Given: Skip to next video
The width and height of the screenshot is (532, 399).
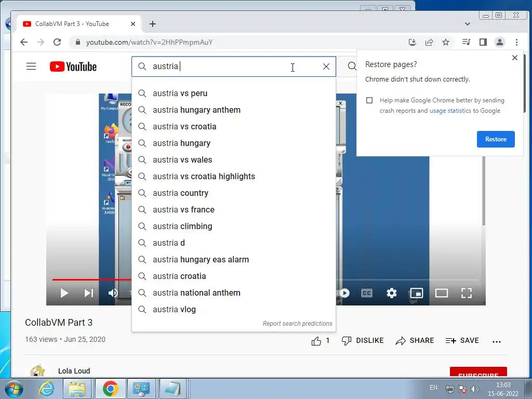Looking at the screenshot, I should click(88, 293).
